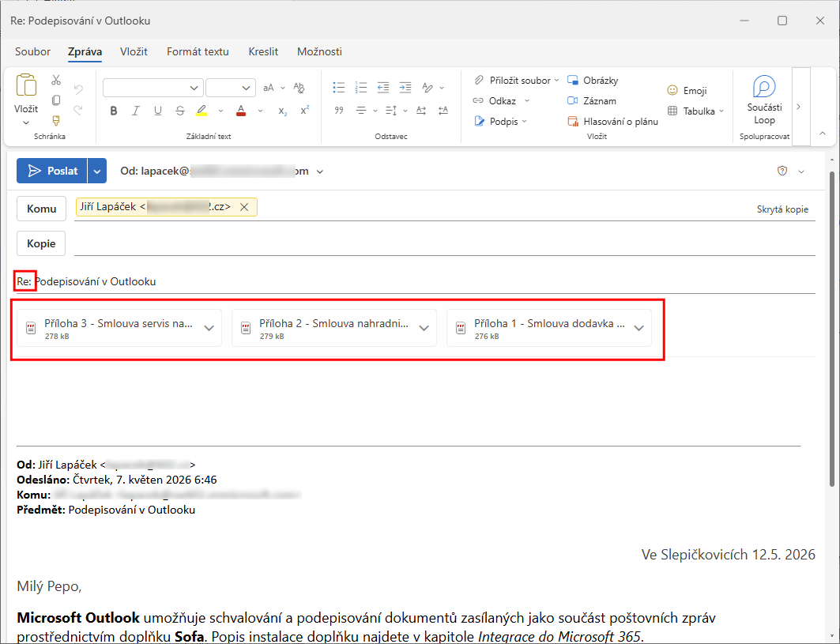
Task: Open send options arrow next to Poslat
Action: 97,171
